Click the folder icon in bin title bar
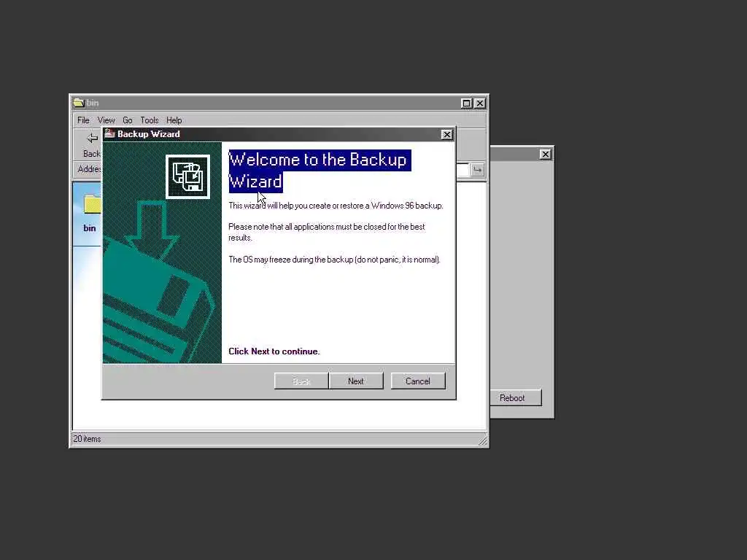 click(79, 103)
